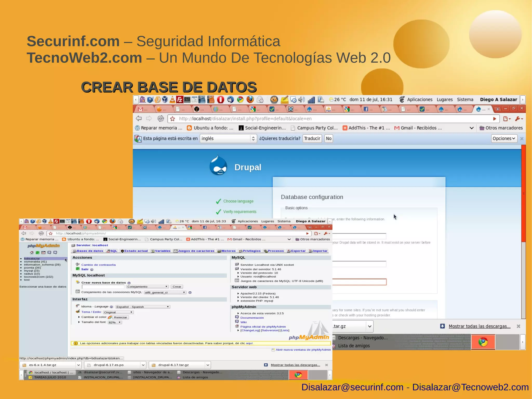Expand Cambiar el color disclosure triangle
The height and width of the screenshot is (399, 532).
coord(79,317)
